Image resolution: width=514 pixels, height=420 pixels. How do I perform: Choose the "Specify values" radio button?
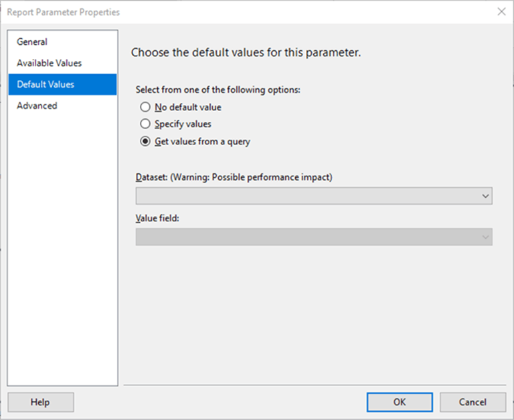click(145, 124)
